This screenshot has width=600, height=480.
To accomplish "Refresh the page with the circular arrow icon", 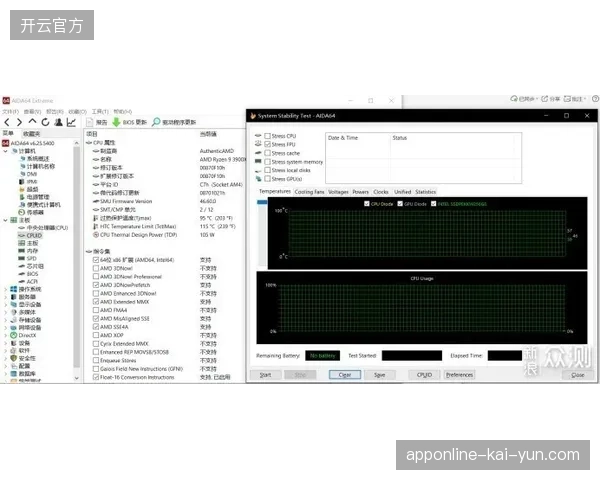I will click(x=46, y=122).
